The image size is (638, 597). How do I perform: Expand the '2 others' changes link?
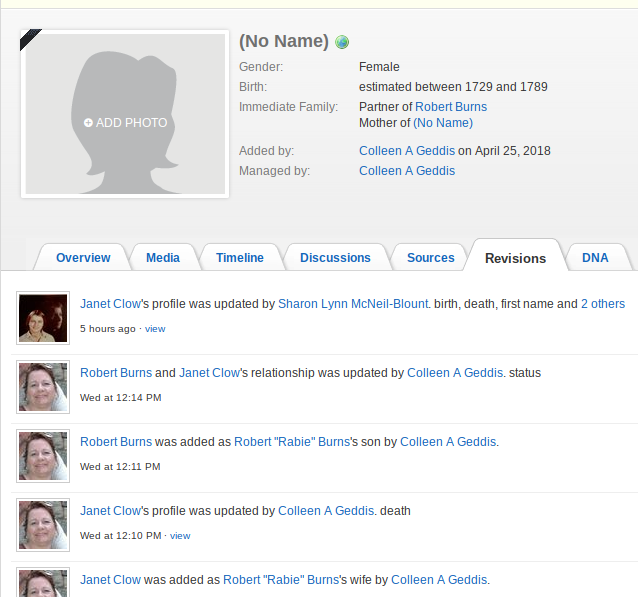(x=603, y=304)
